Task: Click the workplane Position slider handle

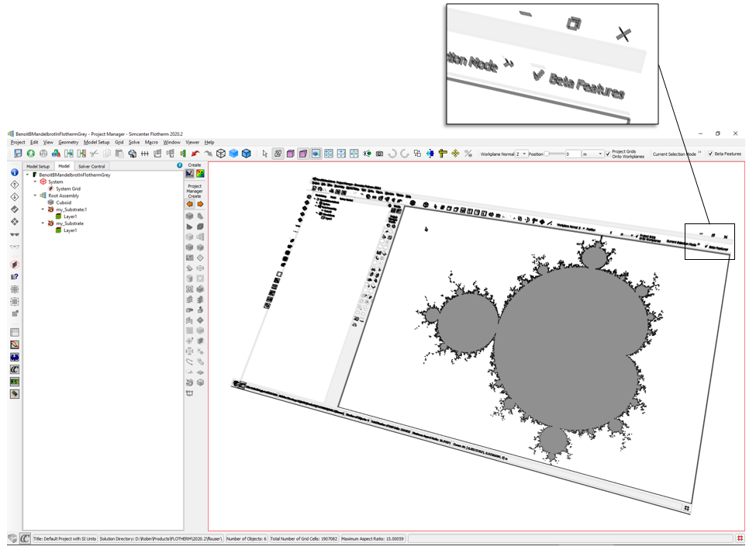Action: point(547,154)
